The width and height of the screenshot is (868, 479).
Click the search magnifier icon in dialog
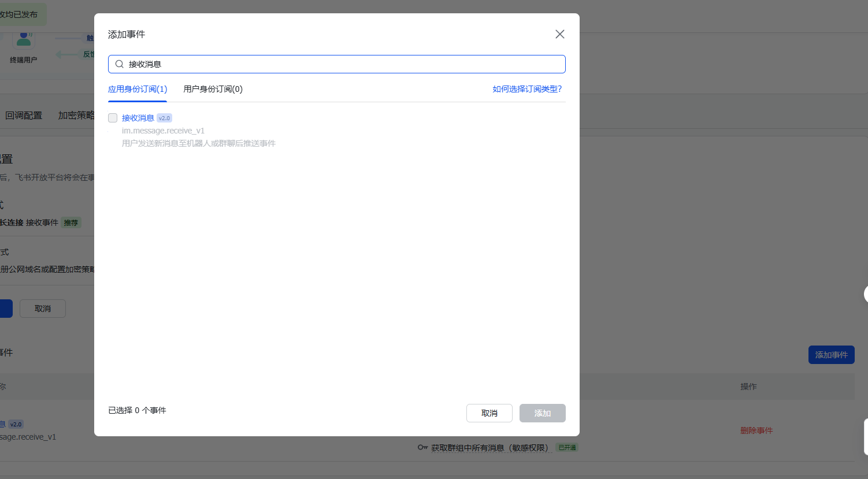pyautogui.click(x=119, y=64)
